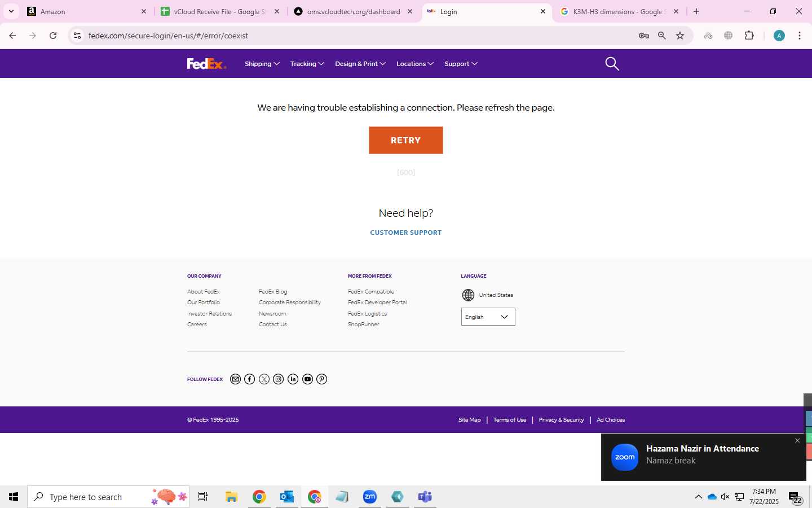Reload the page with browser refresh icon

click(x=53, y=36)
